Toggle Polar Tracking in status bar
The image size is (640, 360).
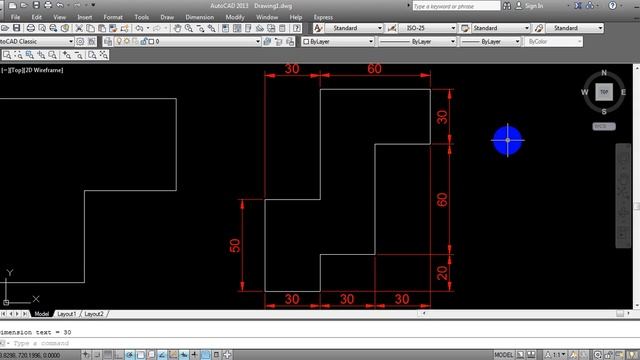click(129, 355)
